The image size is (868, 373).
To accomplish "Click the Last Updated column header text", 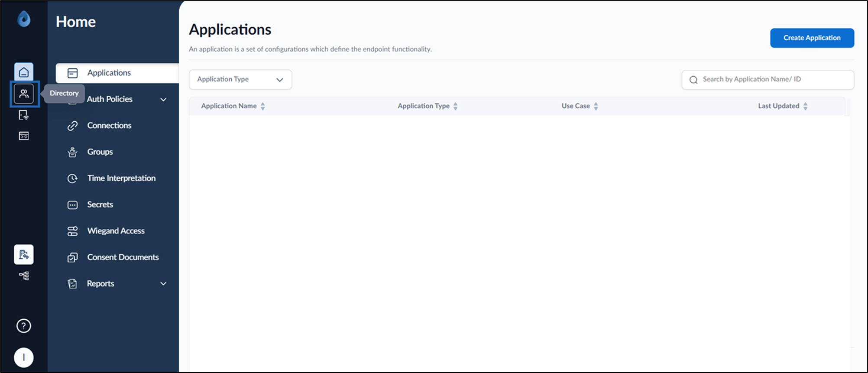I will point(779,106).
